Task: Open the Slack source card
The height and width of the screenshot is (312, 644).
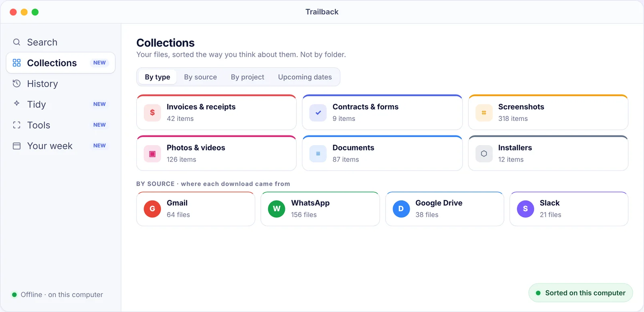Action: 569,209
